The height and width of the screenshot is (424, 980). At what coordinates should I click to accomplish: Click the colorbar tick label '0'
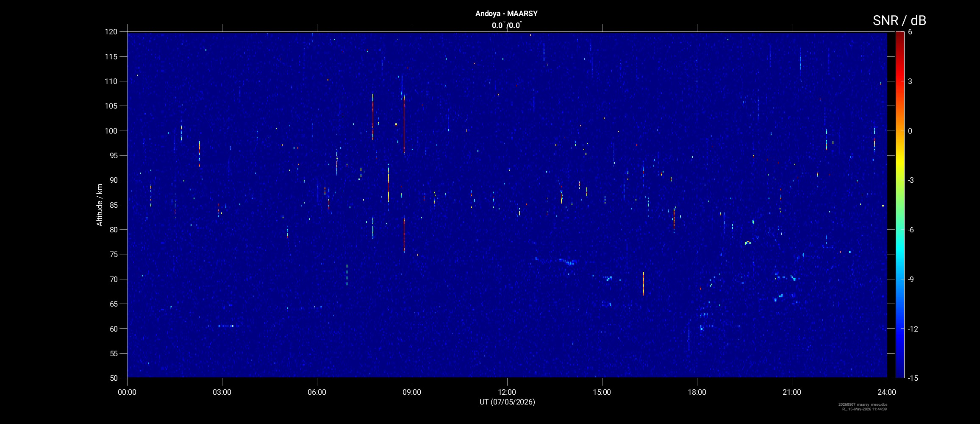pos(910,131)
